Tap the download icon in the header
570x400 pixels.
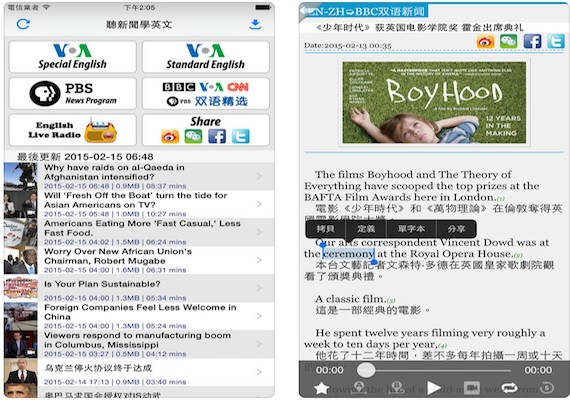pyautogui.click(x=255, y=24)
